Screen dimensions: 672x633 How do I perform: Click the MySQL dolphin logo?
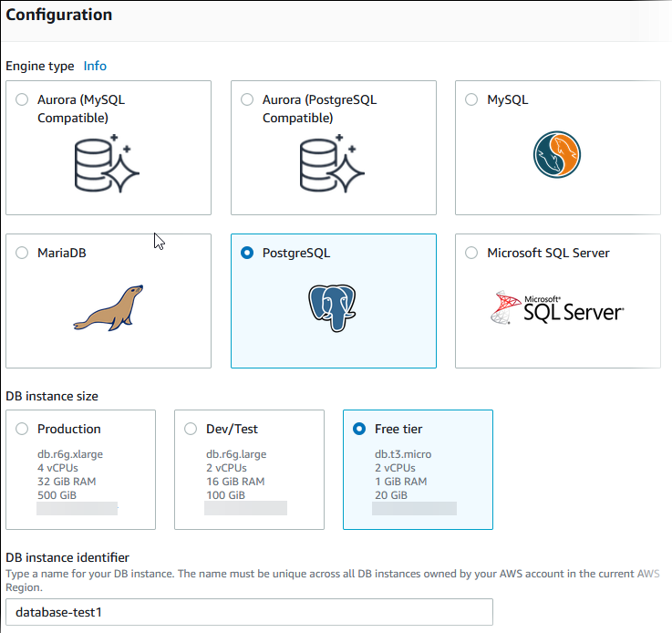point(557,154)
